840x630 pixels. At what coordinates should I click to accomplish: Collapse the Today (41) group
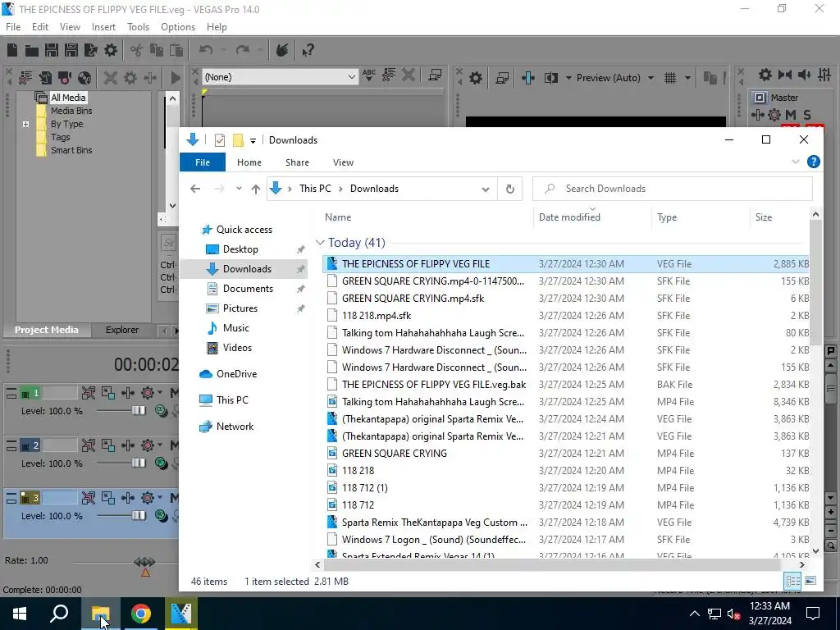pyautogui.click(x=321, y=243)
